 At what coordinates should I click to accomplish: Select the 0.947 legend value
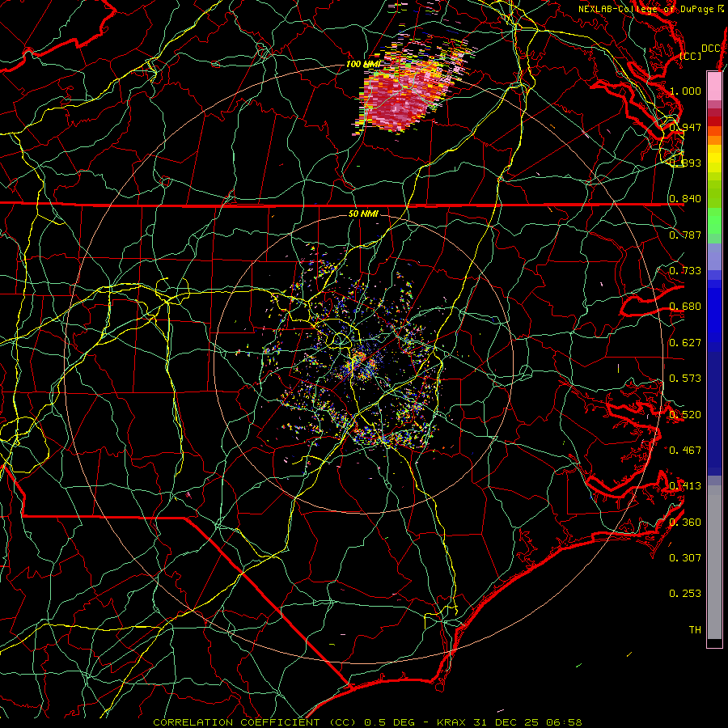coord(685,127)
